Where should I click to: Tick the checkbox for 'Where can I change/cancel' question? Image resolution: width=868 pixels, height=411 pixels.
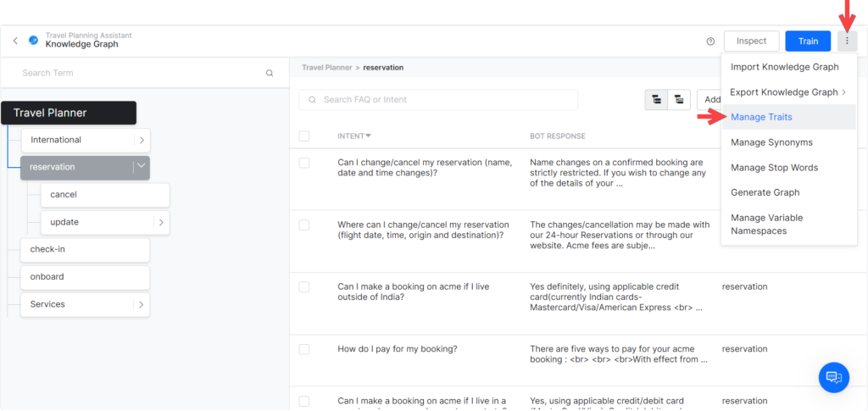[x=304, y=225]
